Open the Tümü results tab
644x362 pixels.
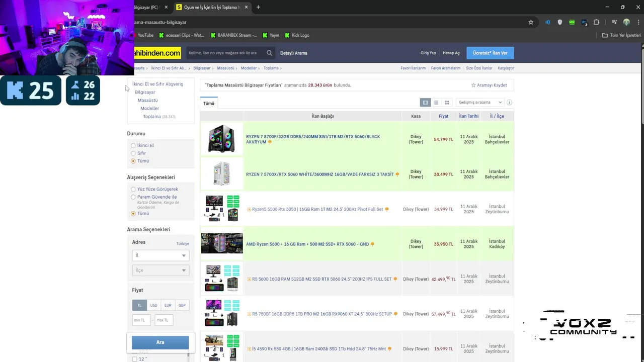coord(209,103)
